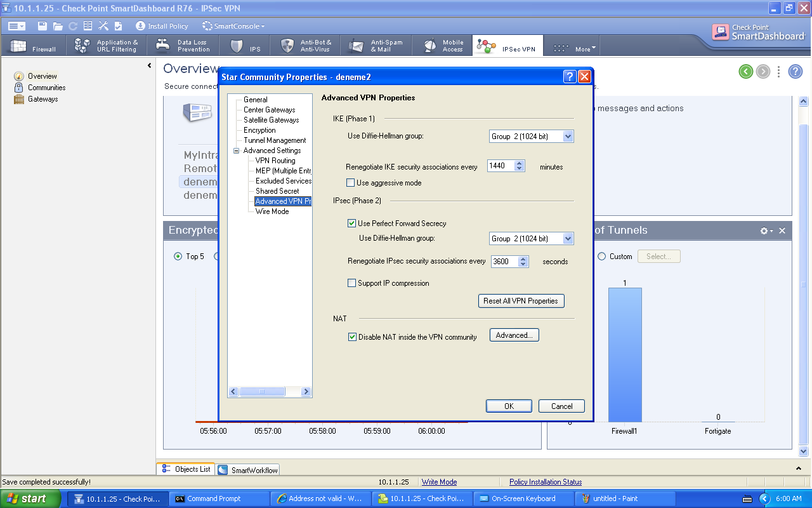Click the verify policy document icon
This screenshot has height=508, width=812.
118,26
